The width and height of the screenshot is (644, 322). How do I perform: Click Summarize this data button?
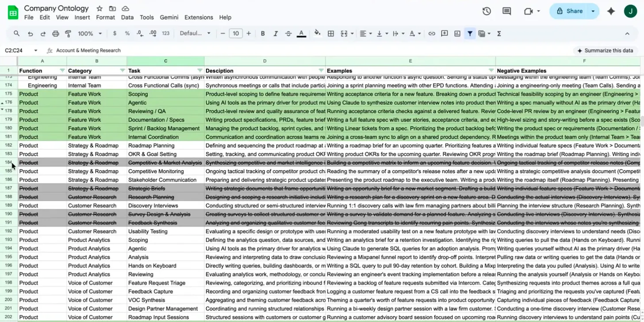click(x=605, y=50)
